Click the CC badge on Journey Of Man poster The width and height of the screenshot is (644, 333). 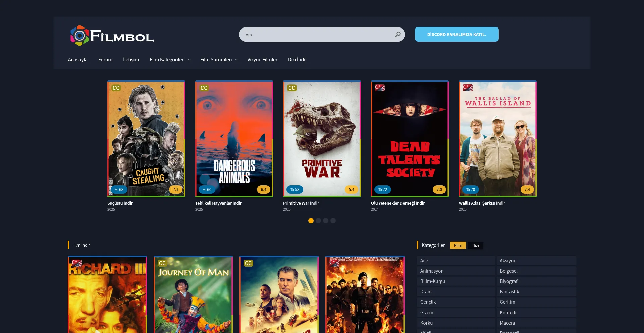pos(162,263)
